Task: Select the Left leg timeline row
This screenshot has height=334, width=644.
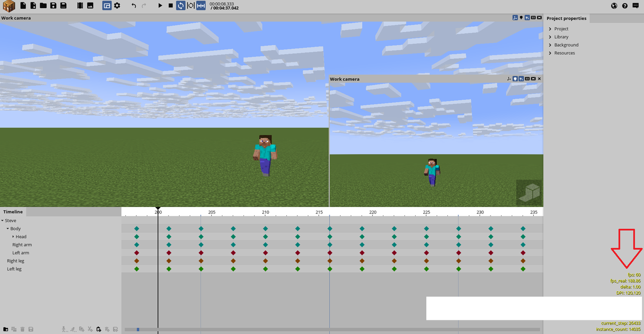Action: click(x=60, y=269)
